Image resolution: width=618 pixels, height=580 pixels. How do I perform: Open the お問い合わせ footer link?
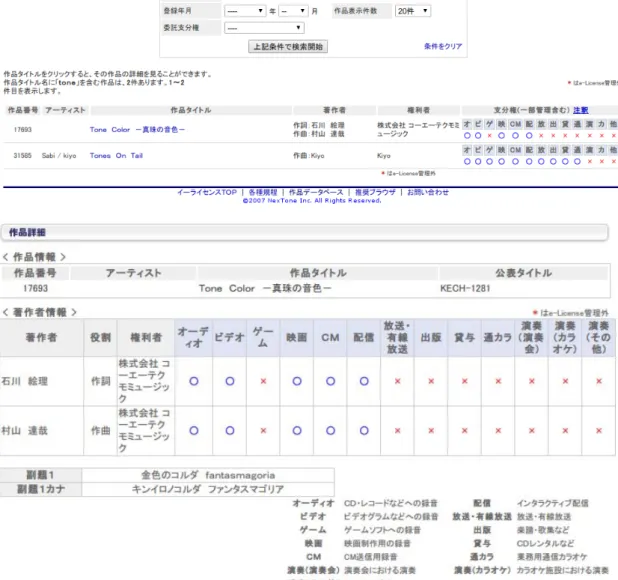[428, 192]
